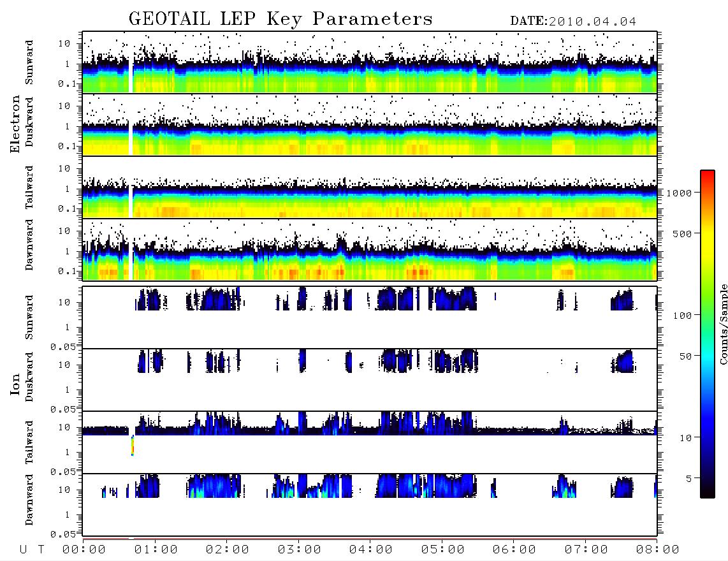Screen dimensions: 728x561
Task: Click the Electron Tailward spectrogram panel
Action: pyautogui.click(x=370, y=187)
